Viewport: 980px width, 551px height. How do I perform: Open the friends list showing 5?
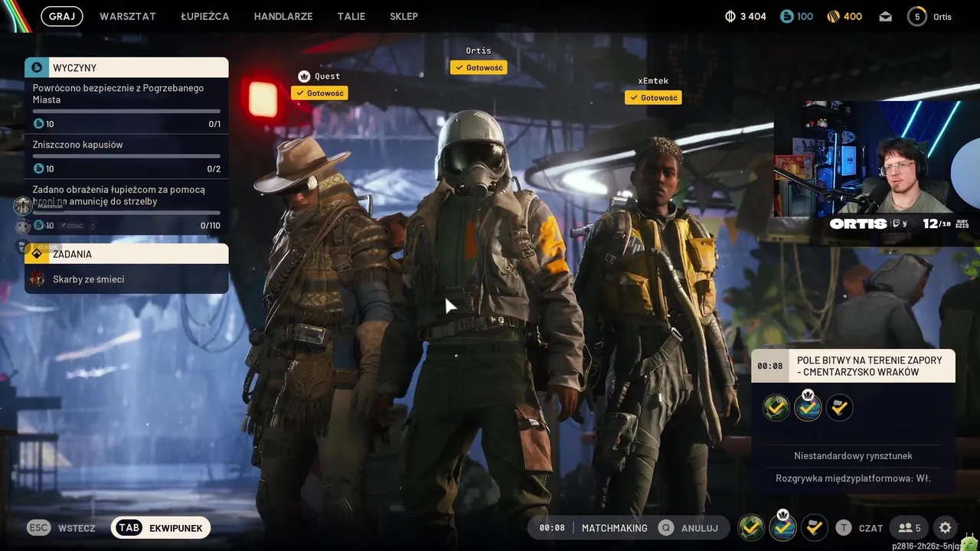tap(910, 527)
